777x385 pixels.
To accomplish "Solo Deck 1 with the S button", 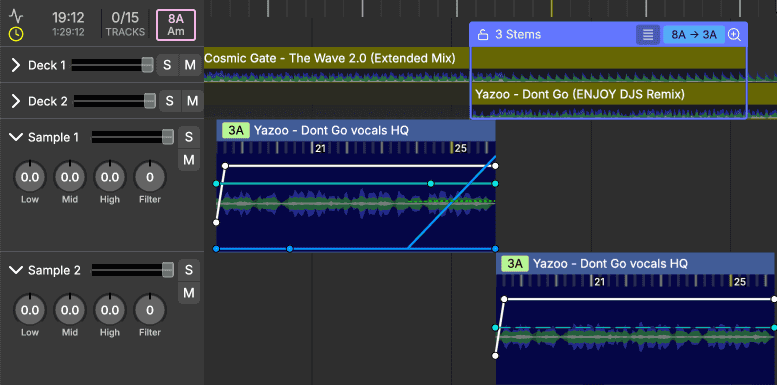I will 167,65.
